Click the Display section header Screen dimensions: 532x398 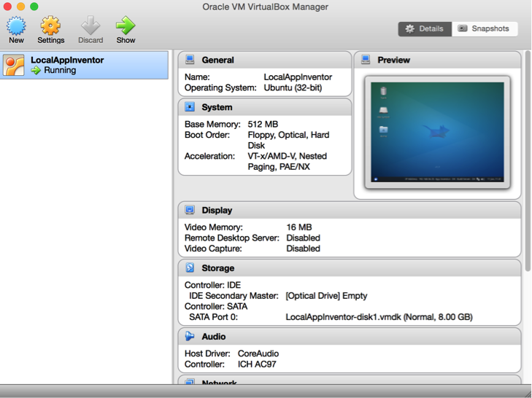[350, 210]
